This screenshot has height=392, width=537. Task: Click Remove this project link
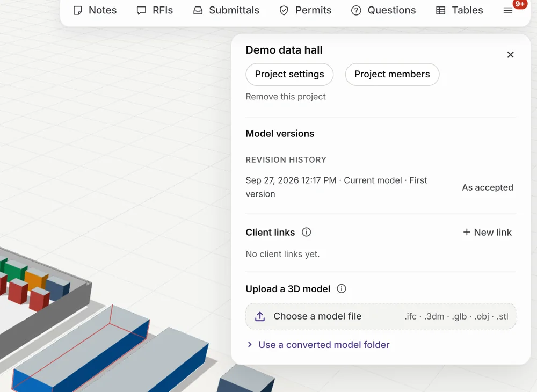click(286, 97)
